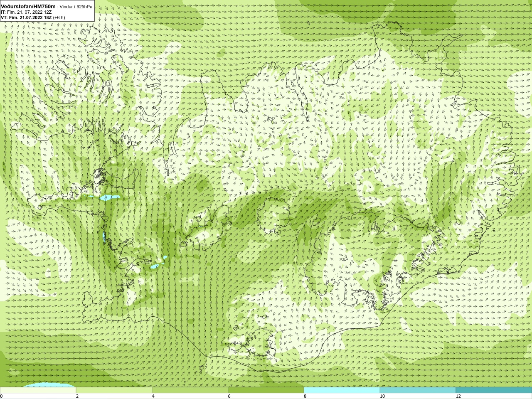This screenshot has height=399, width=532.
Task: Select the light cyan 8–10 legend segment
Action: [342, 390]
